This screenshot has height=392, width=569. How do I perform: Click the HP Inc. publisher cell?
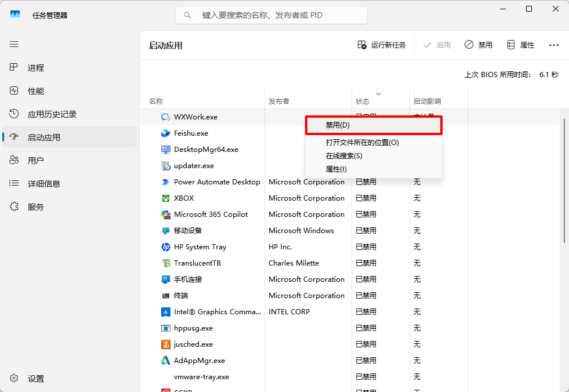coord(280,247)
